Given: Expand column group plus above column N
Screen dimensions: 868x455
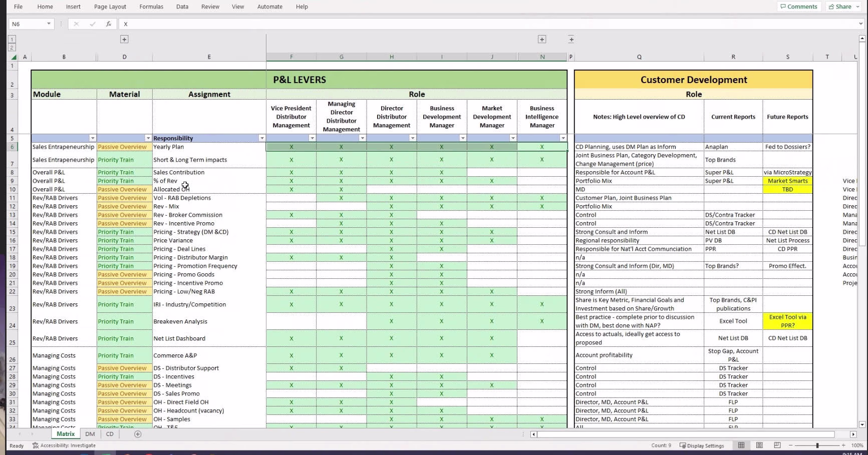Looking at the screenshot, I should click(542, 39).
